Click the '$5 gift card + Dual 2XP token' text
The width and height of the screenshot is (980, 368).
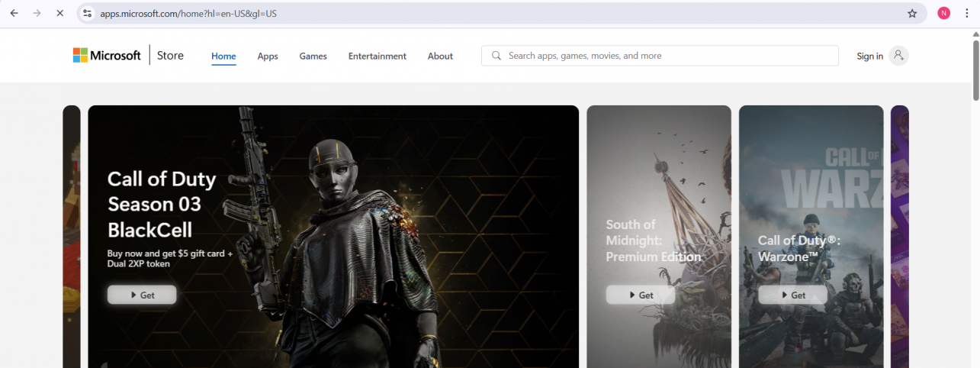click(171, 258)
